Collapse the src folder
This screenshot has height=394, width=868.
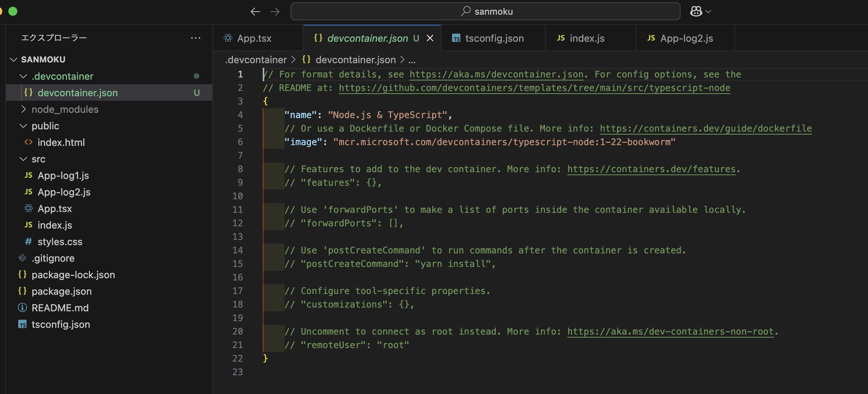23,159
